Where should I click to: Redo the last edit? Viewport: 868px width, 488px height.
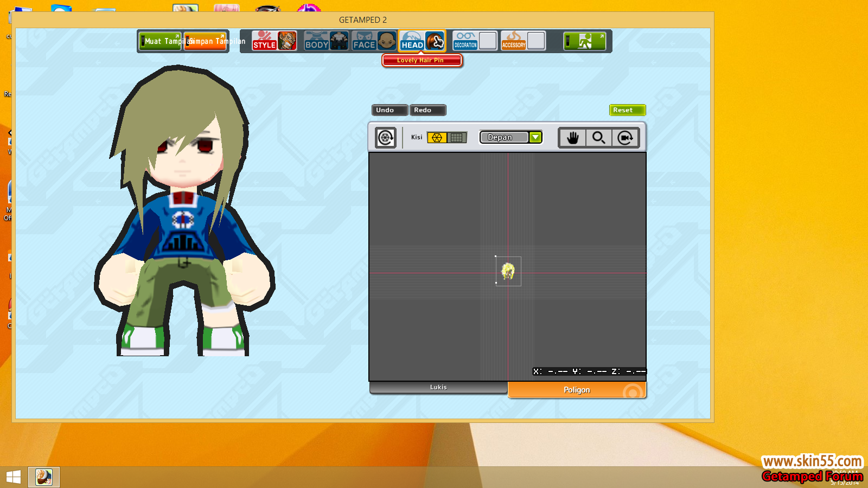(427, 110)
